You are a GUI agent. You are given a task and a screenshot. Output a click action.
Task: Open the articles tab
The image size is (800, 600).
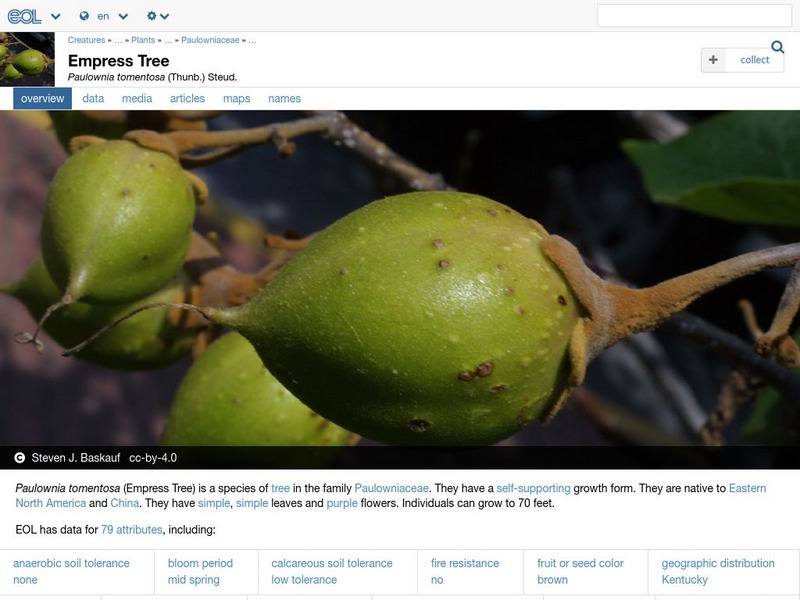pyautogui.click(x=187, y=98)
